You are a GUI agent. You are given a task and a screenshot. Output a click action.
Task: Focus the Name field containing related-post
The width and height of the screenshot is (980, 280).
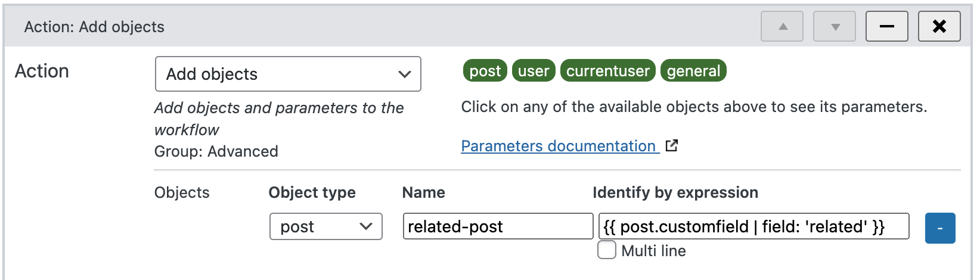pyautogui.click(x=498, y=226)
